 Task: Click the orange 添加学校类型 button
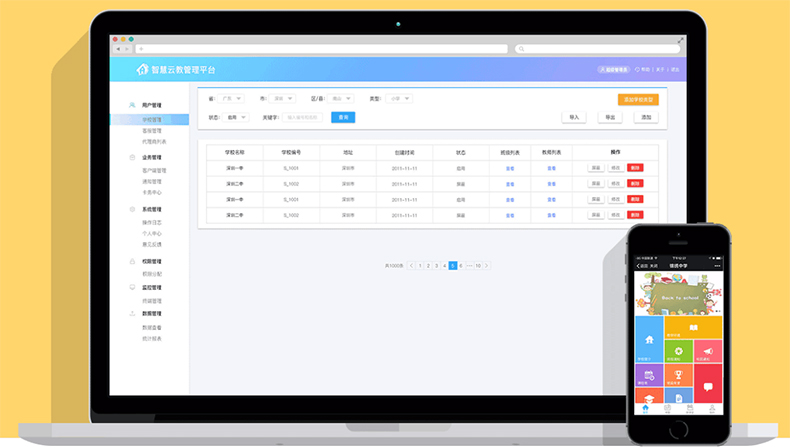638,99
